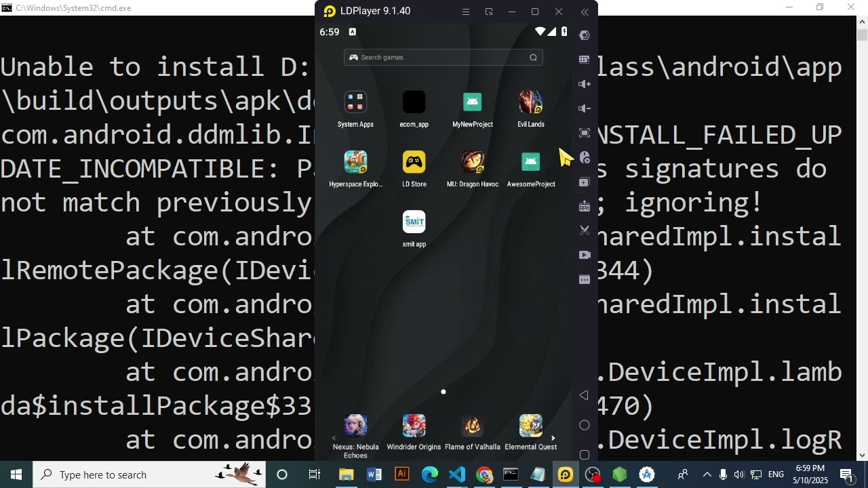Open Task View on taskbar

[315, 474]
